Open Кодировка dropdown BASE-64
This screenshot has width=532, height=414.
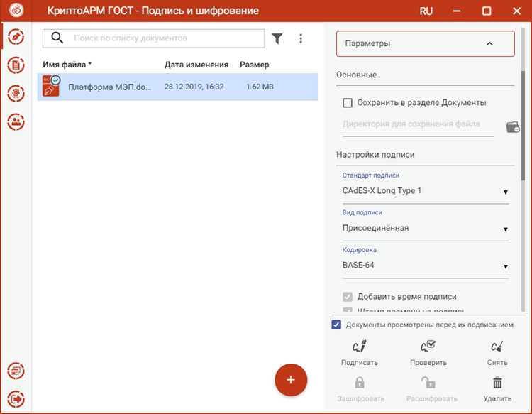point(426,266)
